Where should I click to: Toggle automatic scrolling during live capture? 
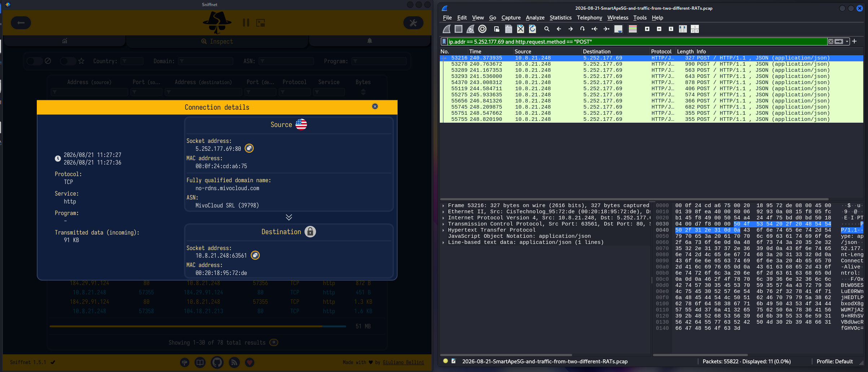(x=618, y=29)
